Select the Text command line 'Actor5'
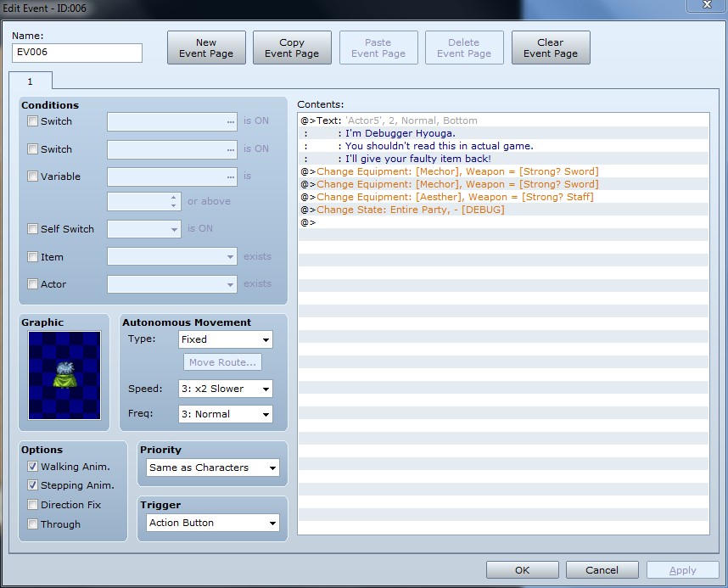 coord(503,120)
